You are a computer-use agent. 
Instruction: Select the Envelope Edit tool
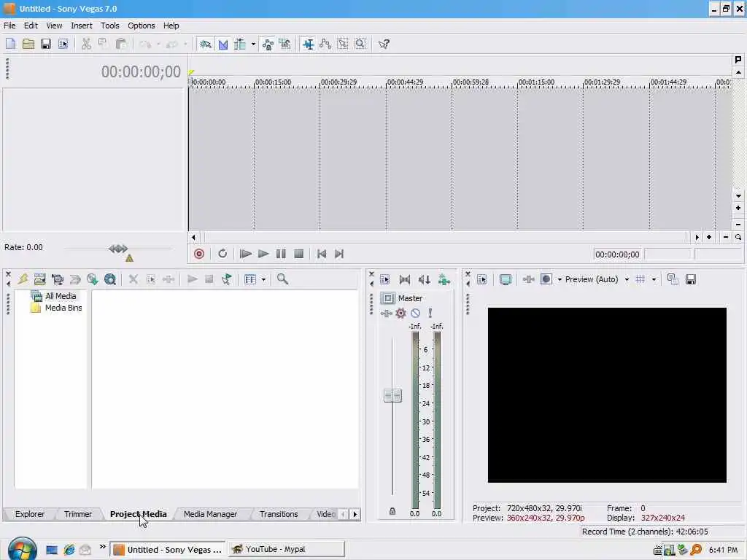(325, 44)
